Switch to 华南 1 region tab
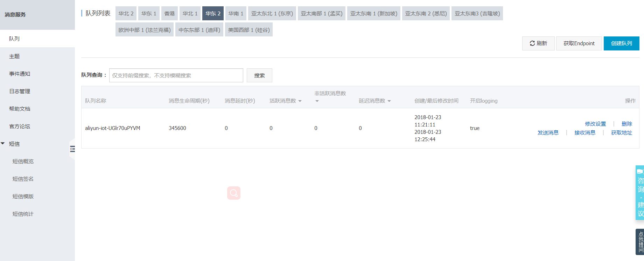Viewport: 644px width, 261px height. click(236, 13)
